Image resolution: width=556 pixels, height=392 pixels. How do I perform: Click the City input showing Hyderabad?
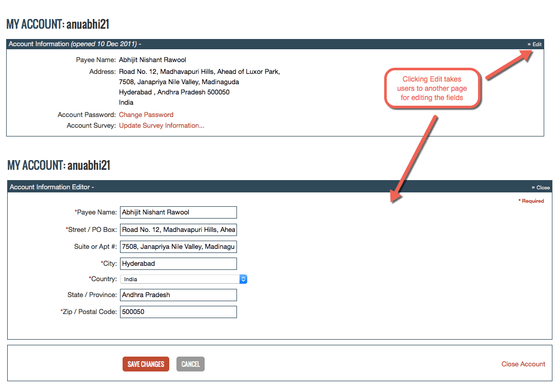(x=178, y=264)
